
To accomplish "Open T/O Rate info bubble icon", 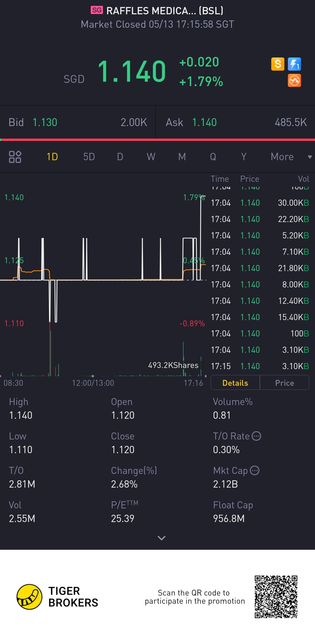I will pyautogui.click(x=256, y=436).
